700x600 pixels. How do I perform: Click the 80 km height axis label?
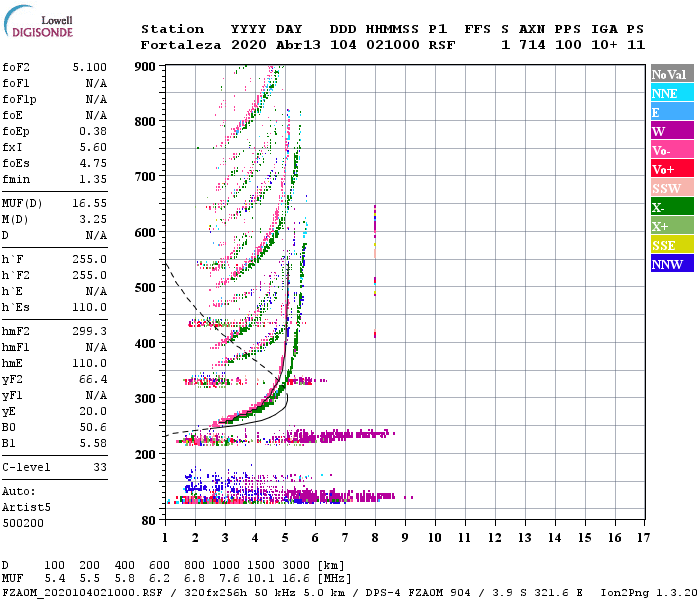149,521
